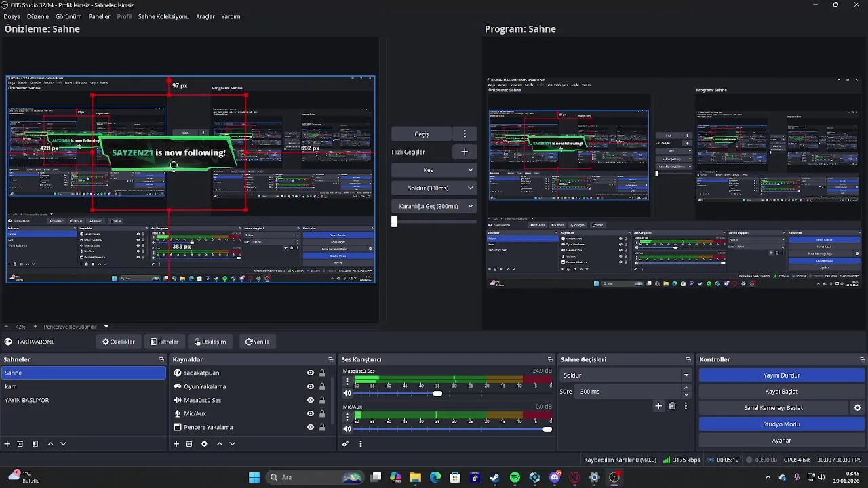The height and width of the screenshot is (488, 868).
Task: Hide the sadakatpuanı source eye icon
Action: (x=311, y=373)
